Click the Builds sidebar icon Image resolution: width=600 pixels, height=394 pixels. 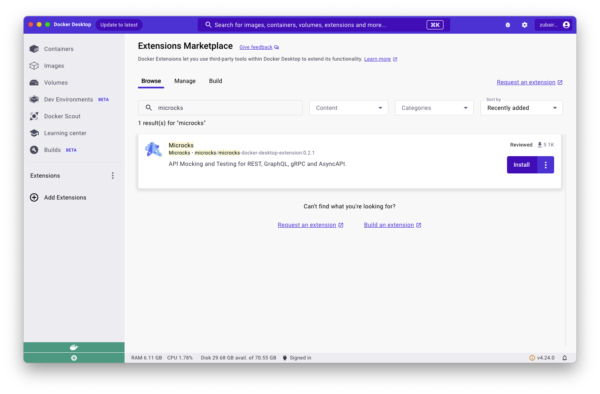pyautogui.click(x=34, y=150)
